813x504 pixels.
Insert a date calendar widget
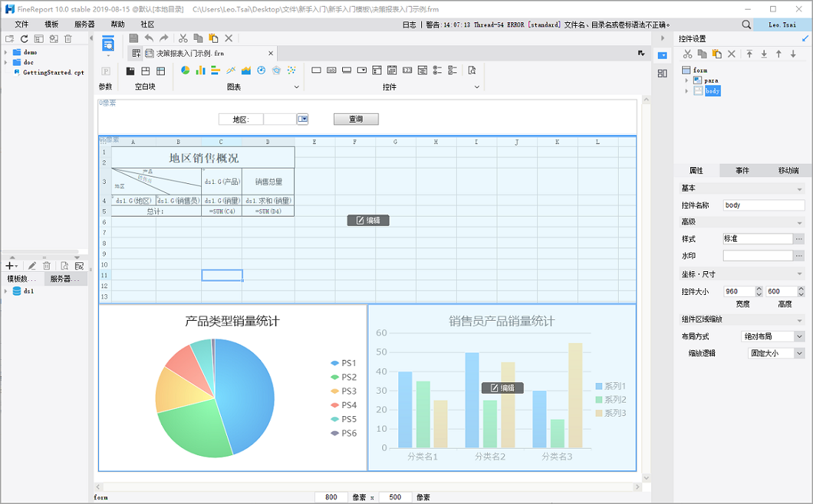pos(392,70)
